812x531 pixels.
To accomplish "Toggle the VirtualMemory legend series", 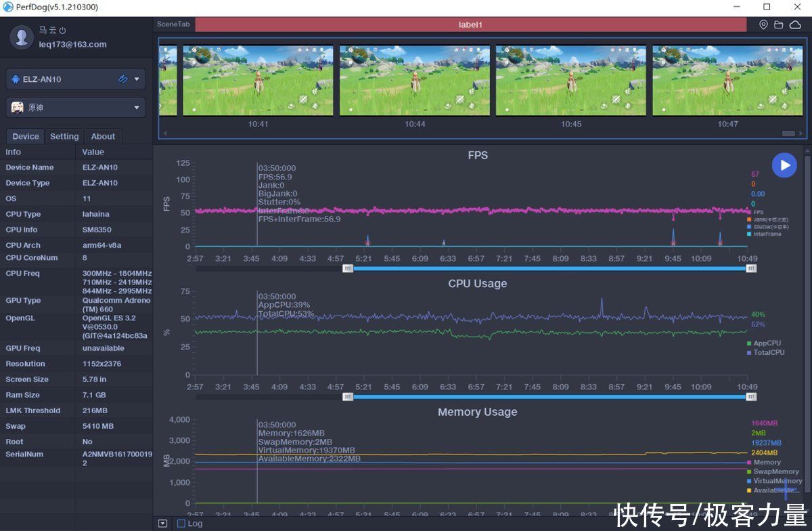I will pos(774,481).
